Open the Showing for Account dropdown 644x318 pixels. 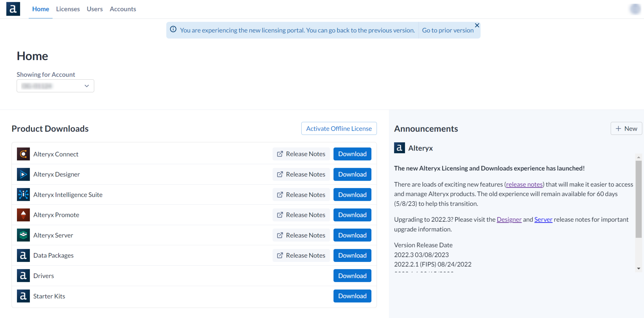(x=55, y=86)
